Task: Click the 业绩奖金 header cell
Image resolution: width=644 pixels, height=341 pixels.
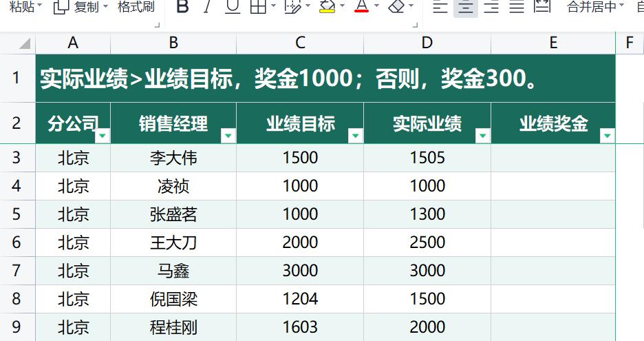Action: [x=553, y=123]
